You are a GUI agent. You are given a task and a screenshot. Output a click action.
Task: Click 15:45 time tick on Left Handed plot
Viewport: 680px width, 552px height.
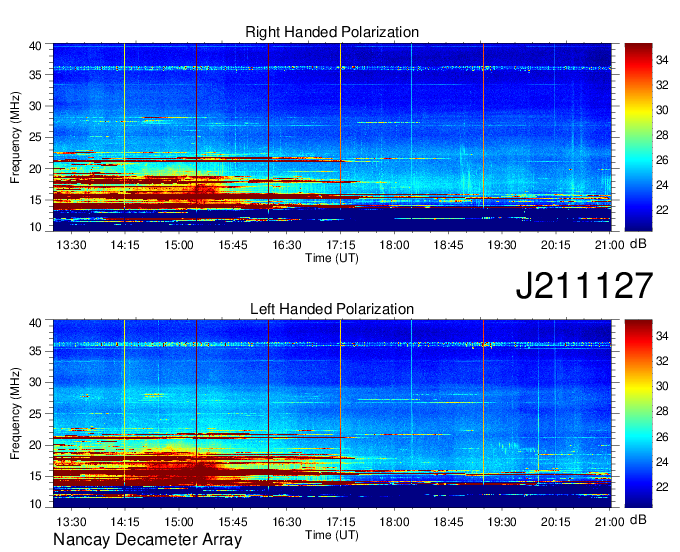[x=232, y=522]
